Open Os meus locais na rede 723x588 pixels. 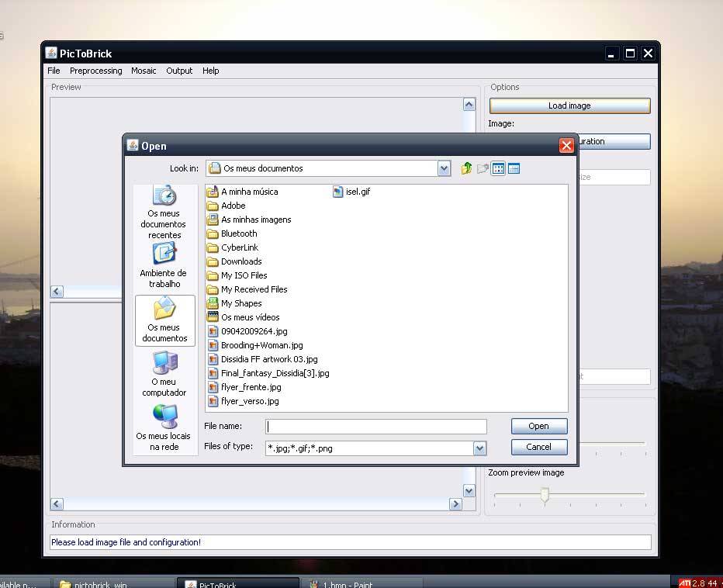pos(164,428)
